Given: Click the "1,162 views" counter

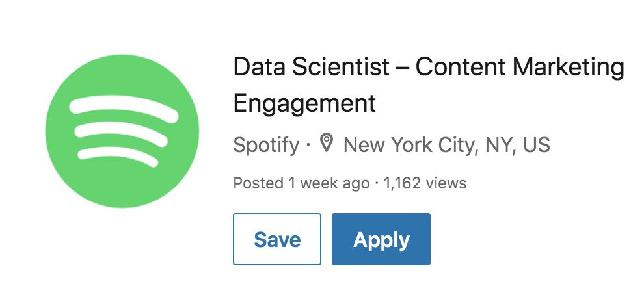Looking at the screenshot, I should coord(425,183).
